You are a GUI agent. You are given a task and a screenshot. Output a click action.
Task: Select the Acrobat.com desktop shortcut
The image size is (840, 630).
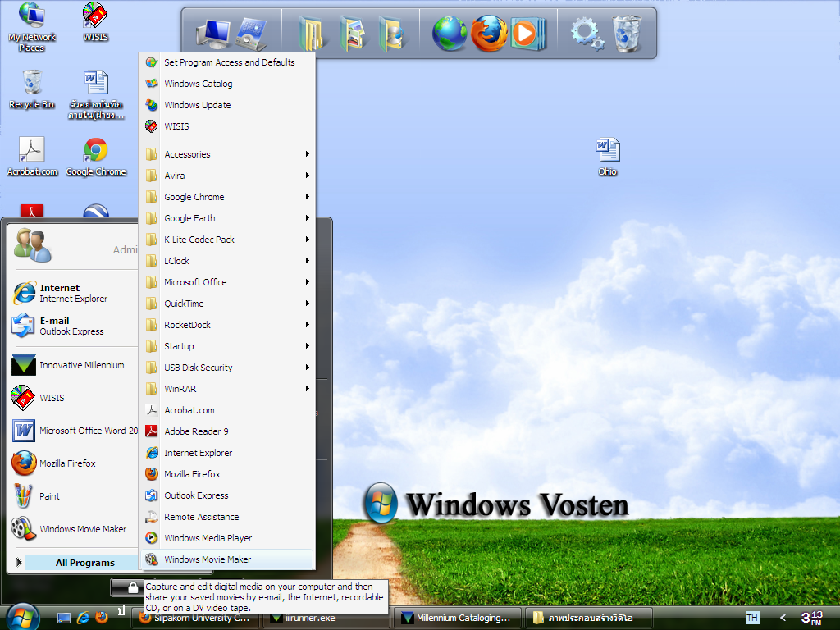(x=32, y=157)
